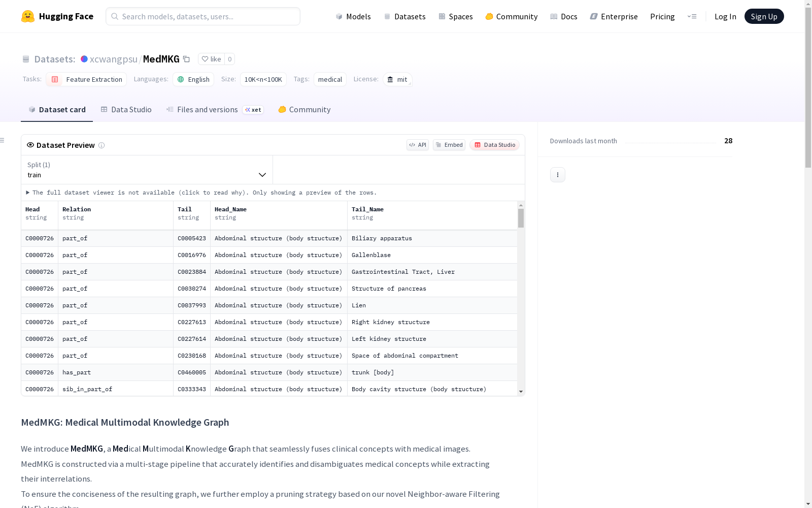Screen dimensions: 812x508
Task: Focus the search models, datasets, users field
Action: click(203, 16)
